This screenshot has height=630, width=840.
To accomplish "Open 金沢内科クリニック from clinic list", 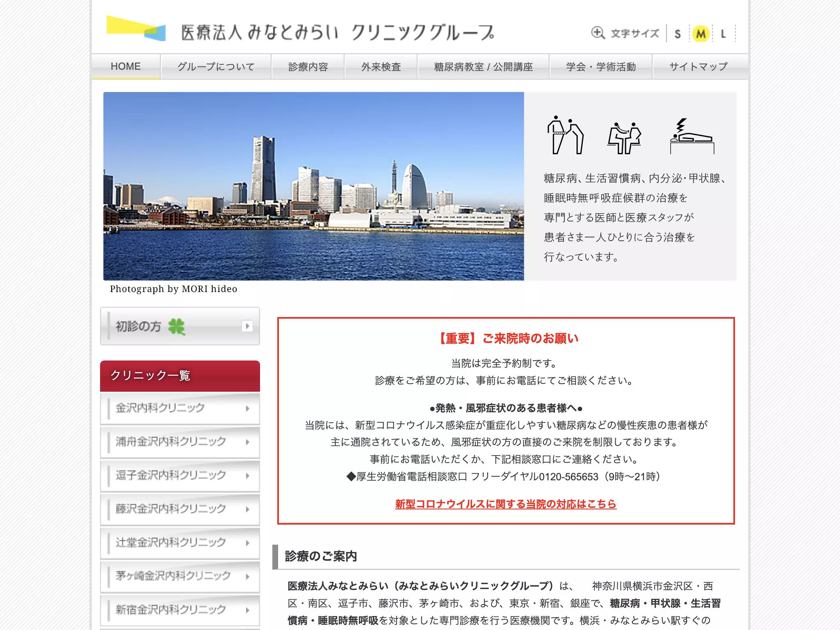I will [x=180, y=409].
